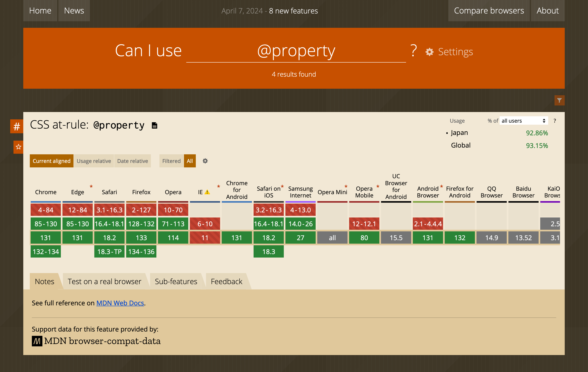Switch to the Notes tab
The width and height of the screenshot is (588, 372).
point(45,281)
